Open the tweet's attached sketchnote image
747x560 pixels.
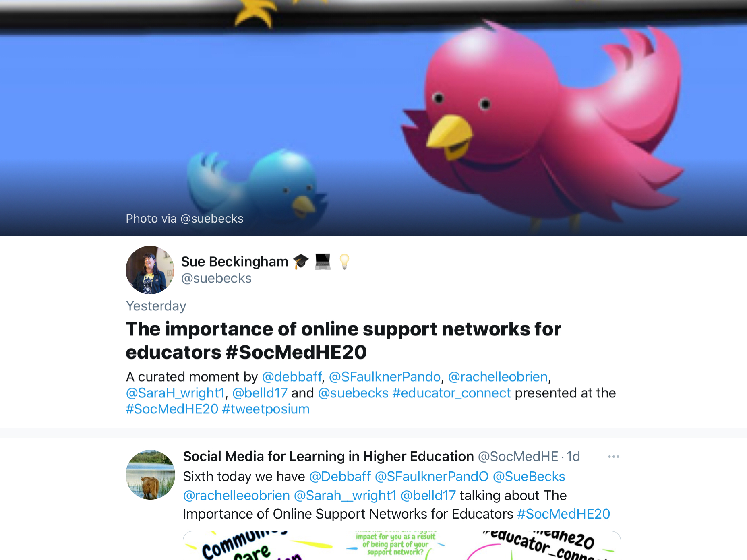pyautogui.click(x=401, y=546)
